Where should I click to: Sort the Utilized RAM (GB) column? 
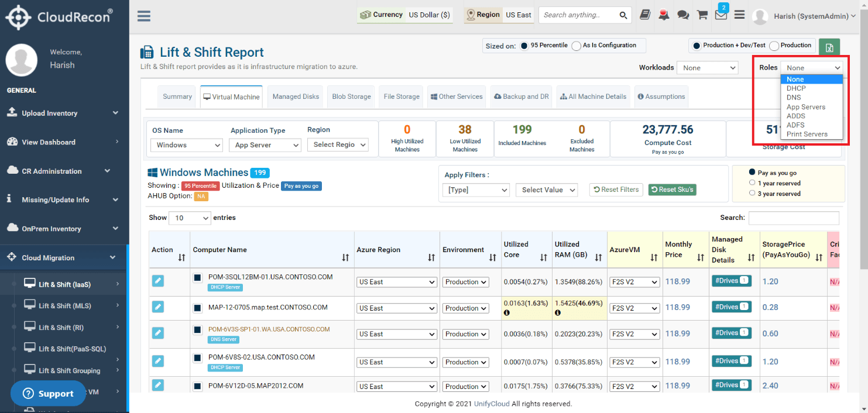point(598,257)
